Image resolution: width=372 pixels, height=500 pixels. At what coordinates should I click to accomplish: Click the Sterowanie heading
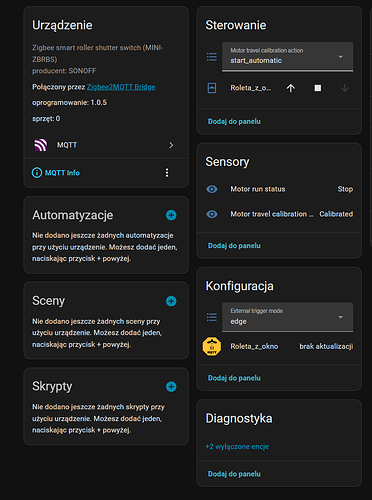(x=236, y=25)
